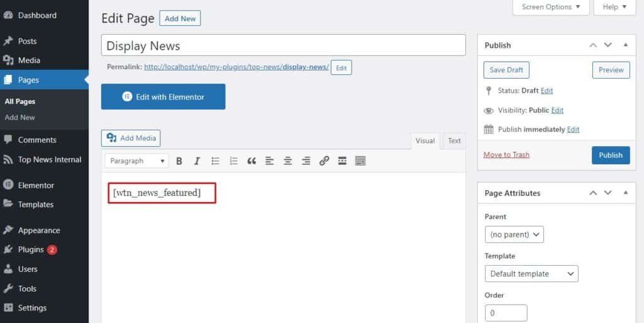Insert Read More tag icon
The height and width of the screenshot is (323, 644).
[x=342, y=161]
